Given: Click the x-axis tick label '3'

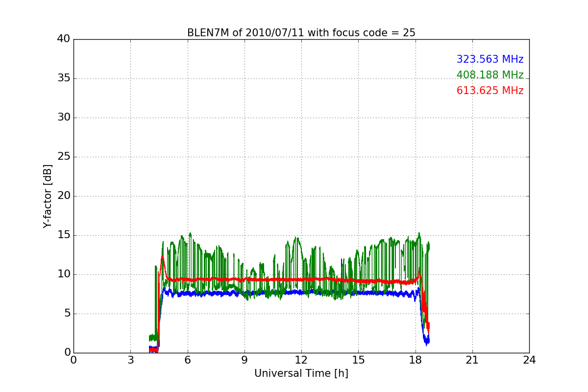Looking at the screenshot, I should (x=130, y=360).
